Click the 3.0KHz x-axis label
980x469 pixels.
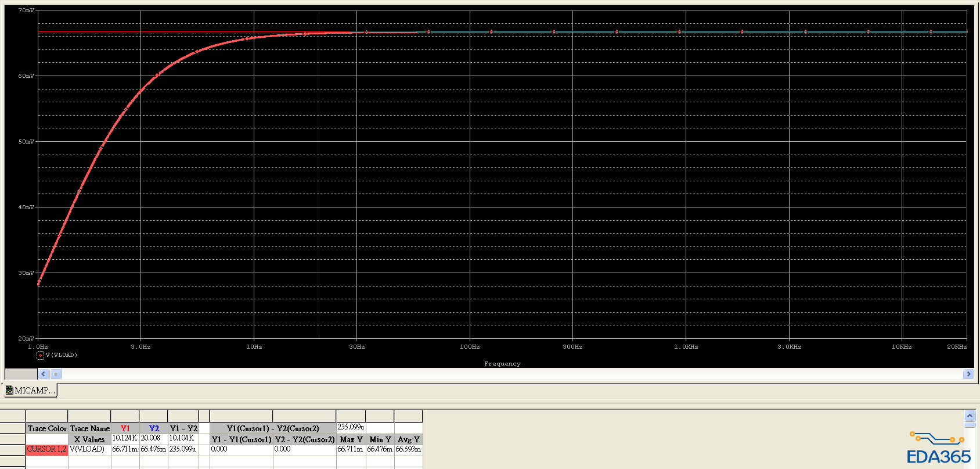[790, 347]
